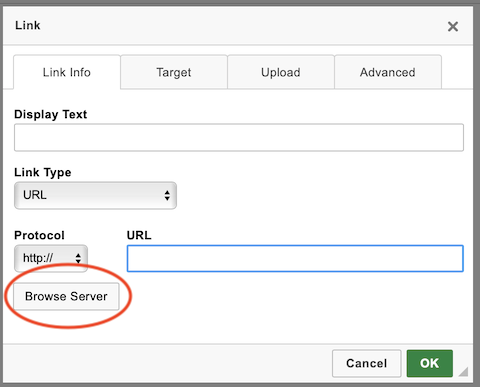
Task: Click the Browse Server button
Action: [x=66, y=296]
